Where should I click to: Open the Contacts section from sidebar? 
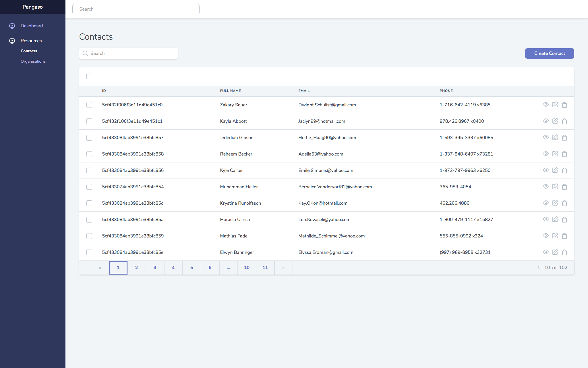pos(29,51)
